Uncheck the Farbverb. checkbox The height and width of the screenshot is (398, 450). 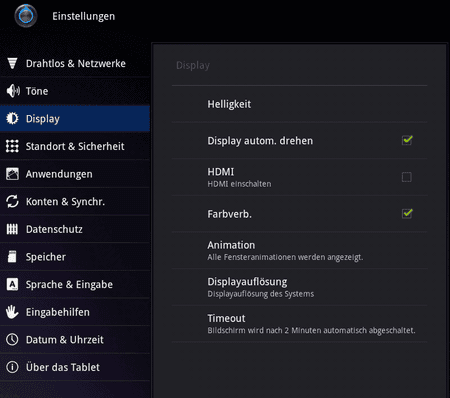click(407, 213)
